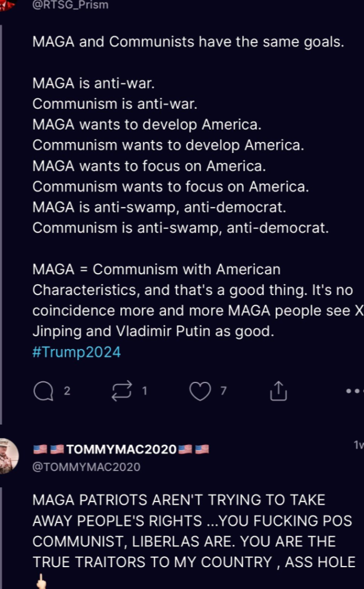This screenshot has width=364, height=589.
Task: Click the TOMMYMAC2020 display name
Action: click(x=121, y=449)
